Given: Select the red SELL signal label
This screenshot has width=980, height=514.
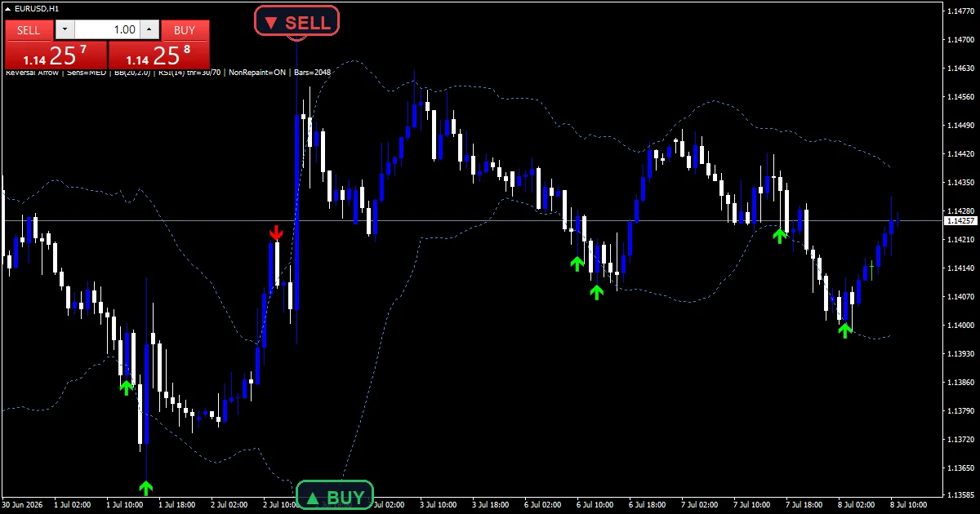Looking at the screenshot, I should tap(296, 22).
